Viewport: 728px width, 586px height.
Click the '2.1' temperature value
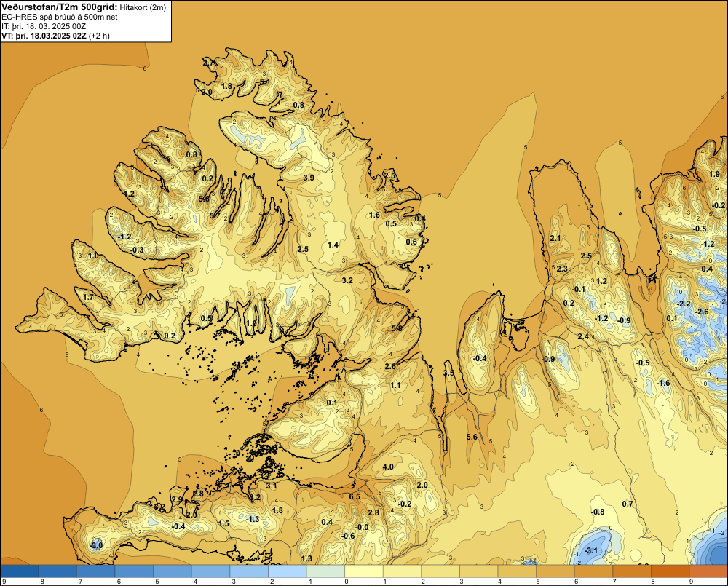555,238
